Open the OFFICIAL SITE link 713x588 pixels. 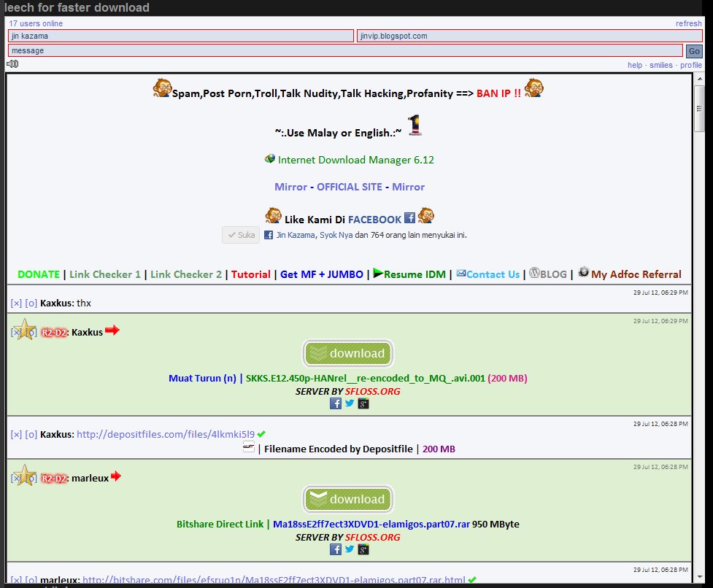tap(350, 187)
